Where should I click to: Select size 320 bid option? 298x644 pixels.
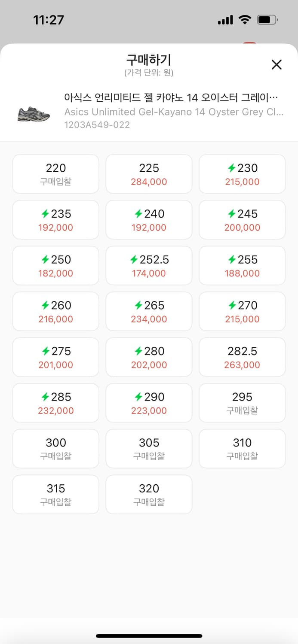tap(149, 494)
